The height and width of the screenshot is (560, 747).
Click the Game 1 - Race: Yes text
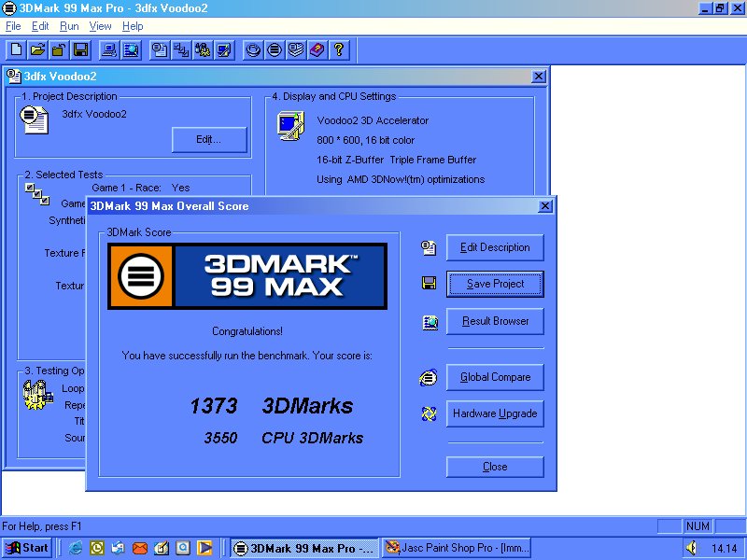coord(141,188)
